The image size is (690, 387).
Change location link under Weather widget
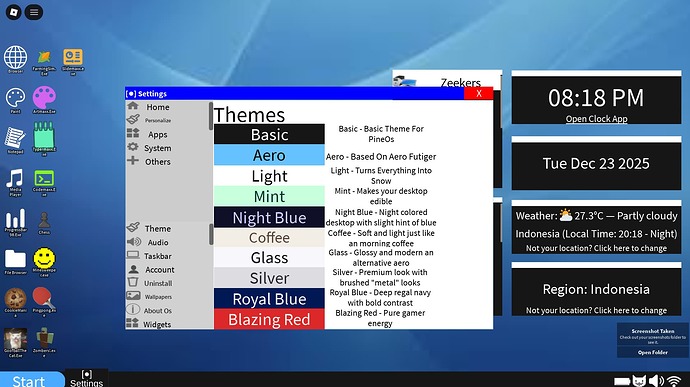point(596,248)
